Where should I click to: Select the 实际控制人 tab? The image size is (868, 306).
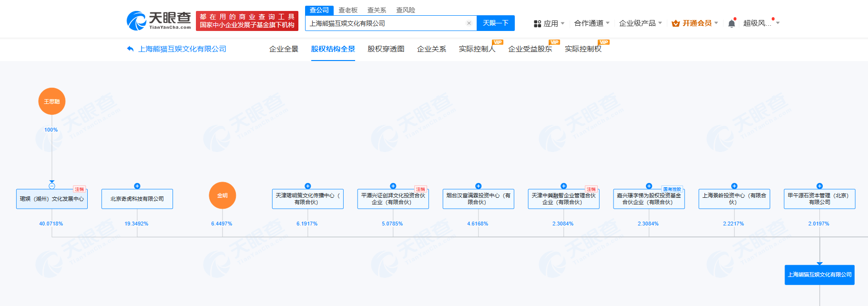click(477, 49)
